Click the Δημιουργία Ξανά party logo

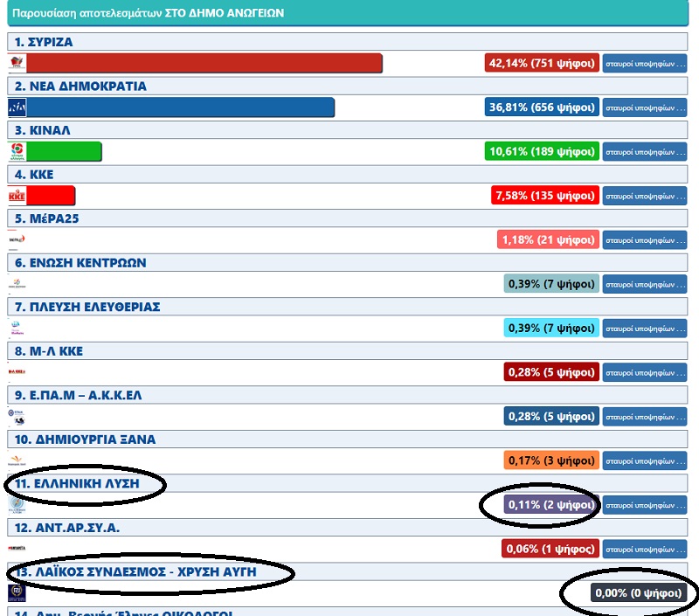(17, 460)
